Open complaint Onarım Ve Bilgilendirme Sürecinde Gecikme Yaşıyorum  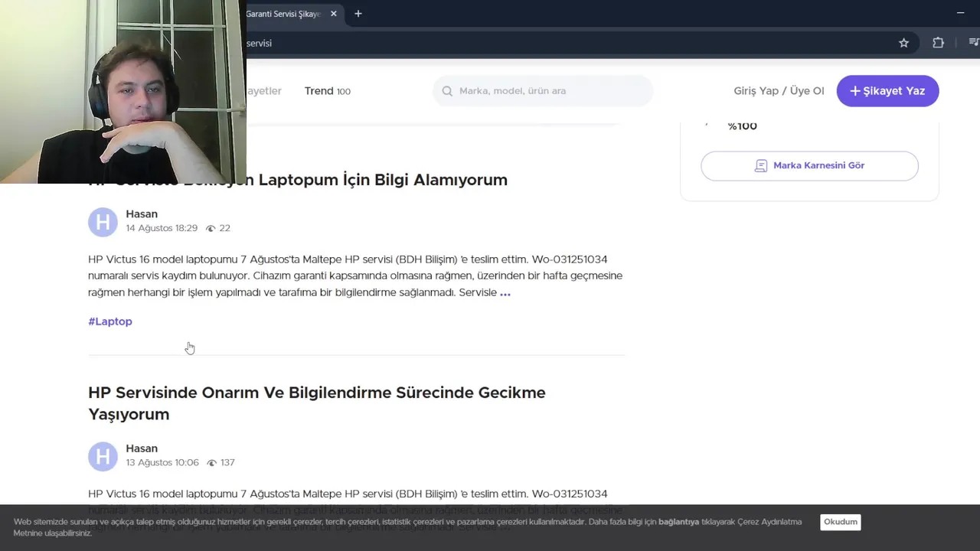(317, 403)
